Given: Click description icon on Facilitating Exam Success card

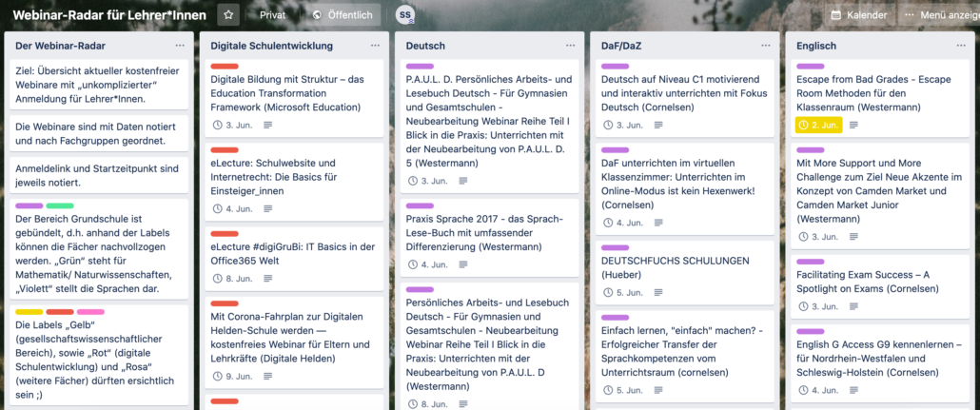Looking at the screenshot, I should tap(853, 307).
